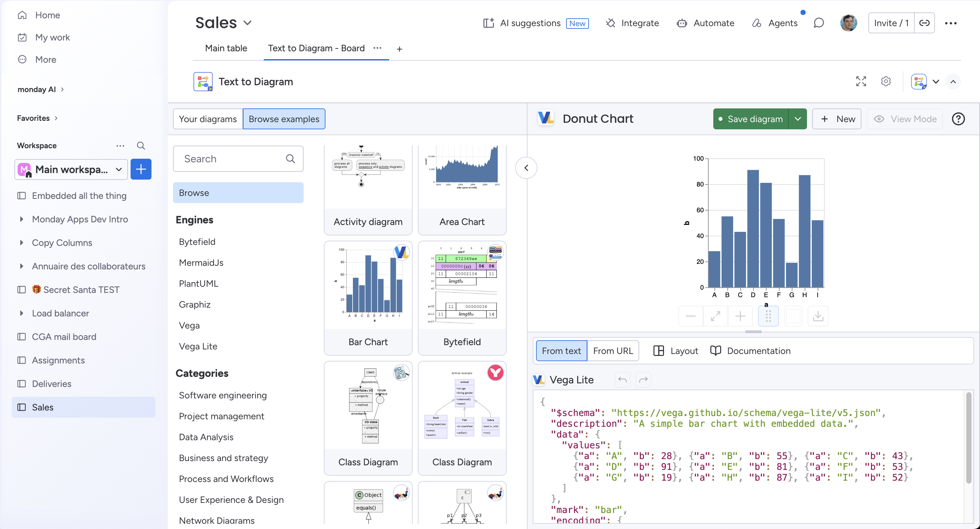Open the Home page icon
This screenshot has width=980, height=529.
coord(23,15)
